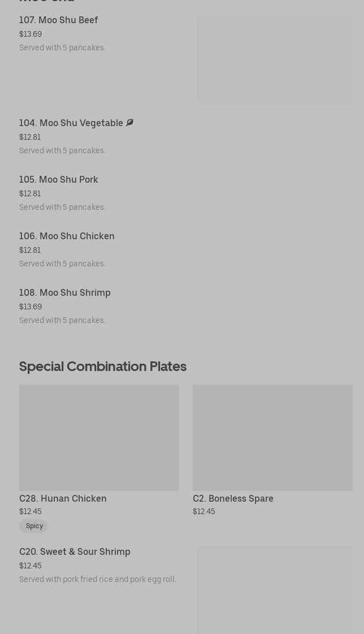Click the $12.81 price under Moo Shu Pork

click(x=30, y=194)
